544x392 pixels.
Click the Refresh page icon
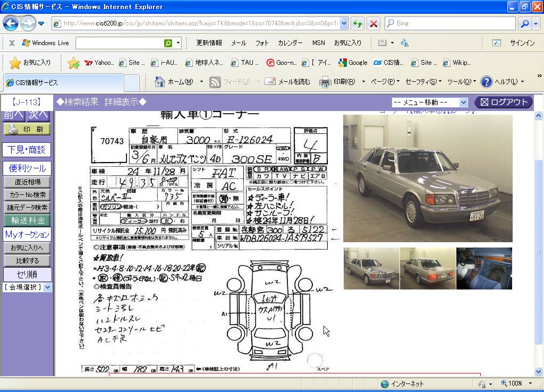coord(357,23)
